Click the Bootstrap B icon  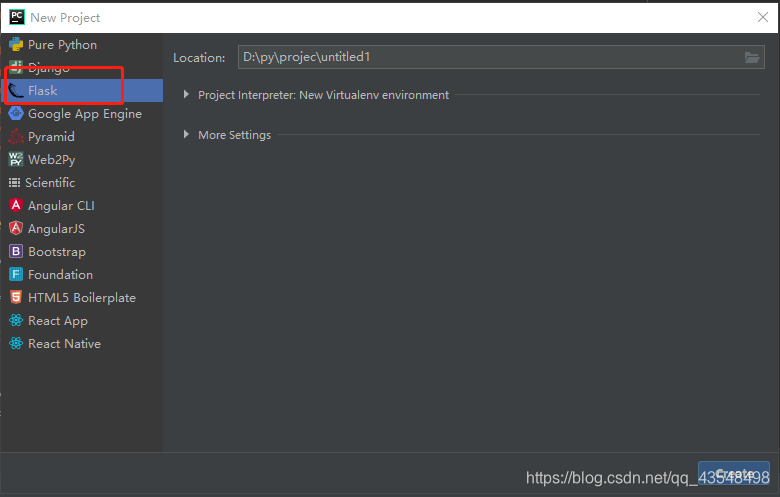pyautogui.click(x=16, y=251)
